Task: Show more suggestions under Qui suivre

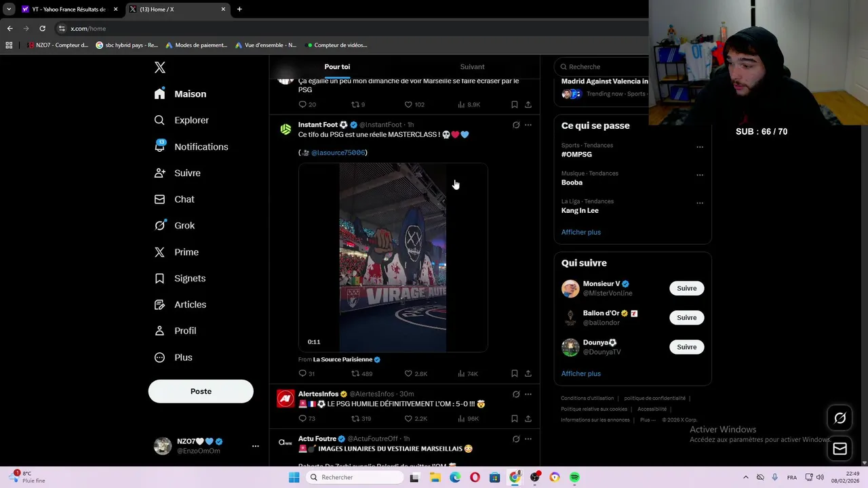Action: [580, 373]
